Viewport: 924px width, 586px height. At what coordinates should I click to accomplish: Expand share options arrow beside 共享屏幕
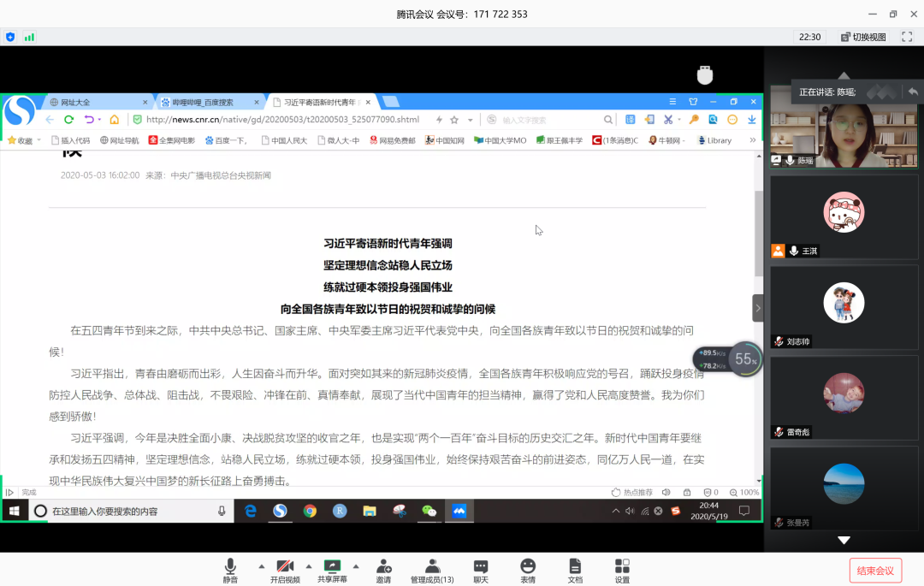click(x=356, y=566)
